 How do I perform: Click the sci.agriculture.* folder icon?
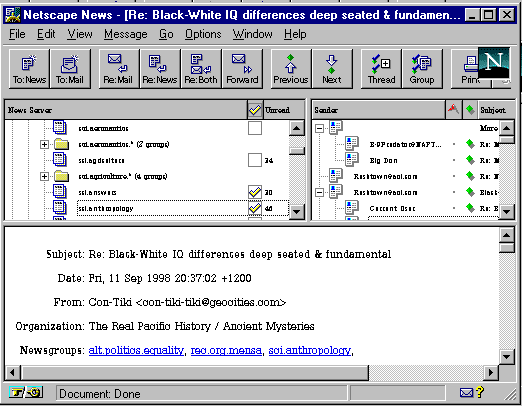point(61,176)
